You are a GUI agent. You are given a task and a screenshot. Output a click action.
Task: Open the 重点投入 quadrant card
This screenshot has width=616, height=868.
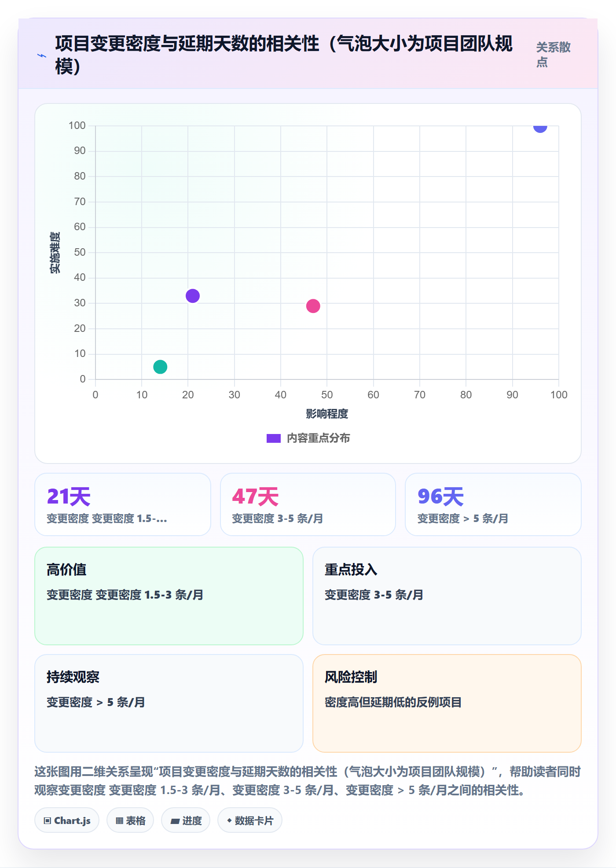447,596
